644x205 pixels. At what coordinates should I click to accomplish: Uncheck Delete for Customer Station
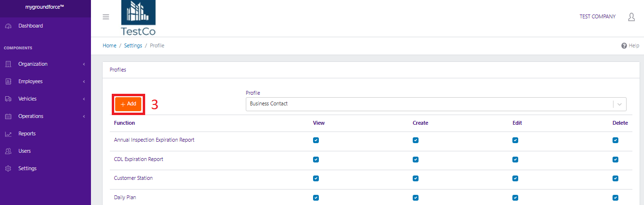(615, 178)
